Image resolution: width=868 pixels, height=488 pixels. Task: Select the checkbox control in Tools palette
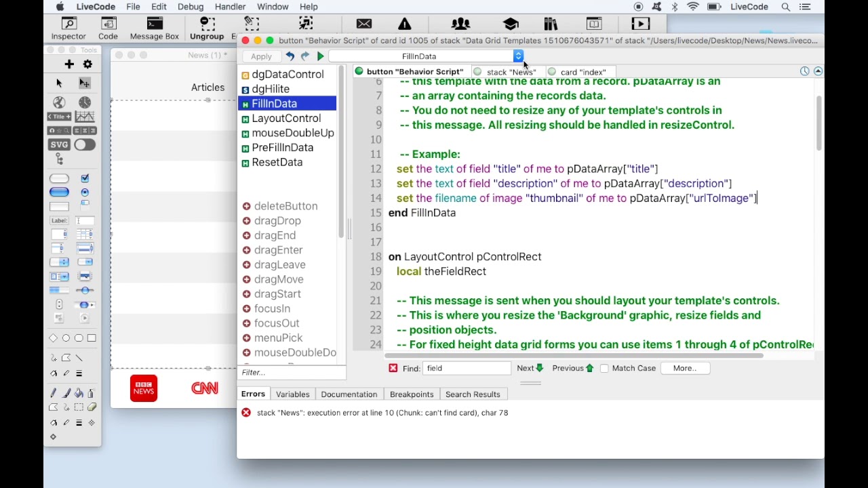pos(85,178)
